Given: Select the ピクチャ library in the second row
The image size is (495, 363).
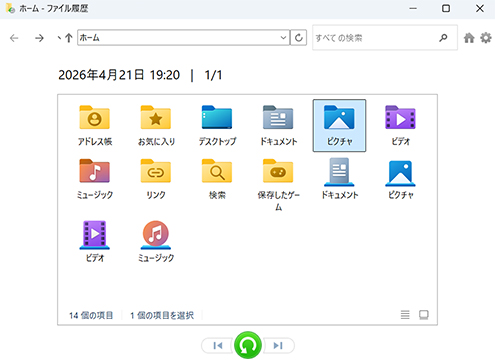Looking at the screenshot, I should tap(400, 179).
